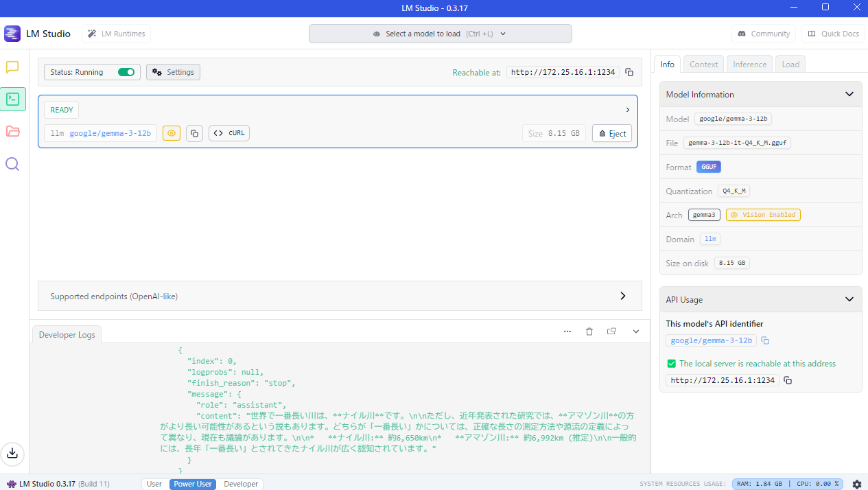
Task: Switch to the Context tab
Action: (703, 64)
